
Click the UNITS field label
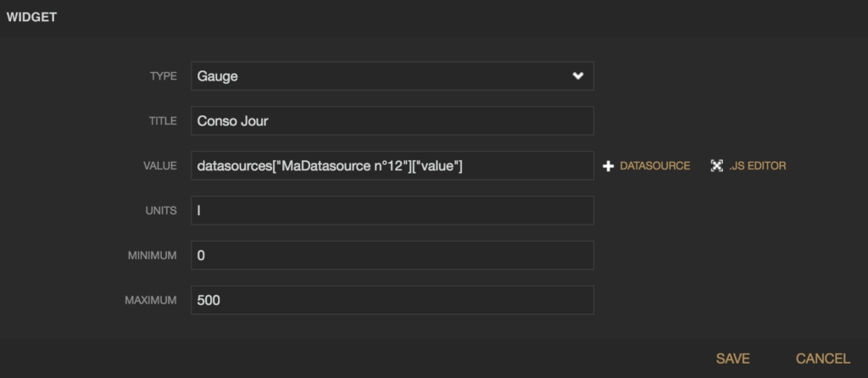[x=162, y=211]
